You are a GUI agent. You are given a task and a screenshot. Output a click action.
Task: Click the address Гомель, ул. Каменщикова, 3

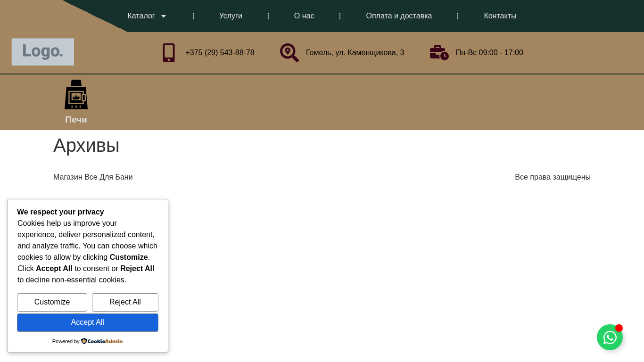coord(355,53)
